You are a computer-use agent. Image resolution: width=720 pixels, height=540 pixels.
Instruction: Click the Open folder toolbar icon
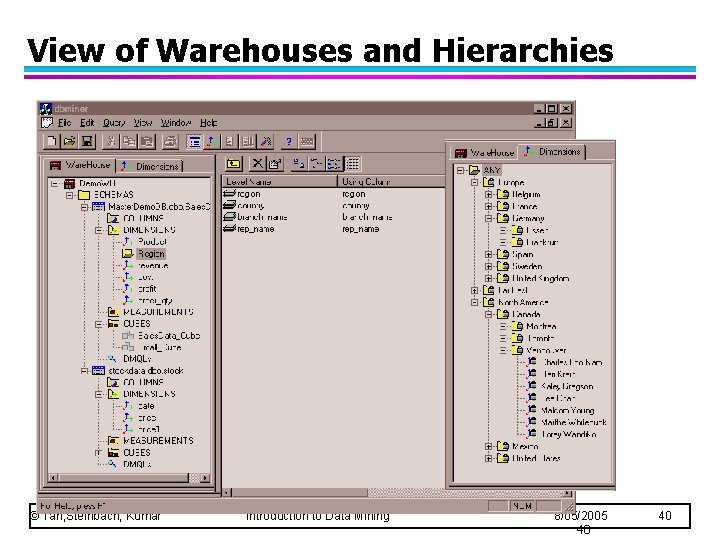tap(69, 141)
